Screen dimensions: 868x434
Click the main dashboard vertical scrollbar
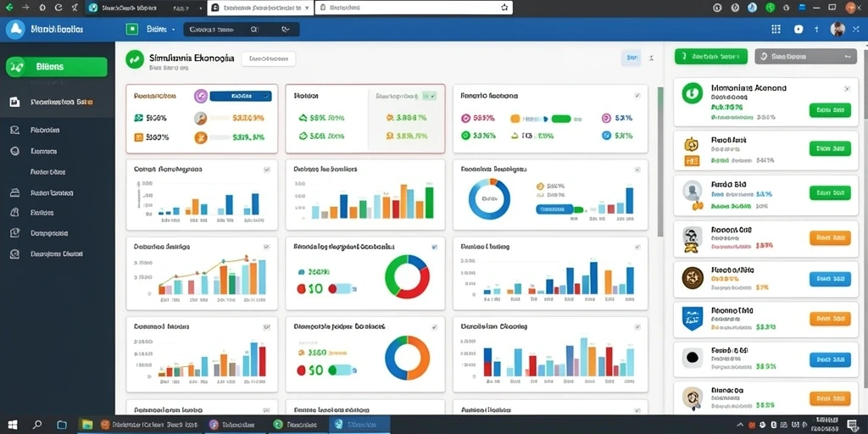(x=659, y=160)
